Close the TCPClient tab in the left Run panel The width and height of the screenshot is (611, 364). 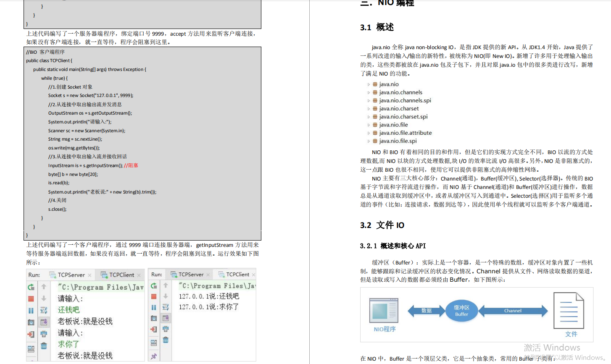[139, 275]
